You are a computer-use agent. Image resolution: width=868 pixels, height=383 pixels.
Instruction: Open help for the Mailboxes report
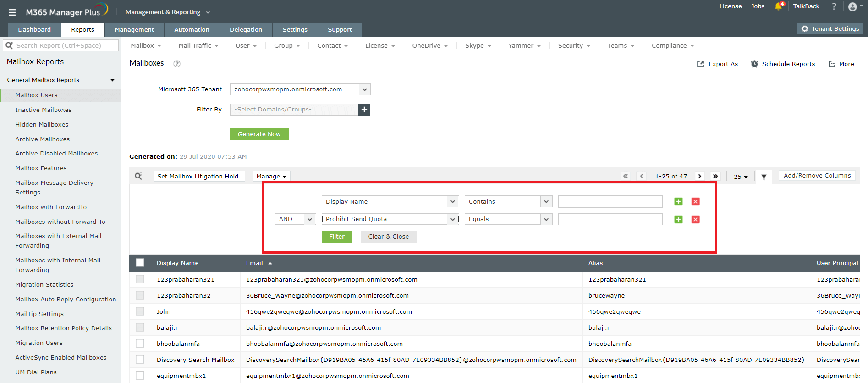pos(177,64)
